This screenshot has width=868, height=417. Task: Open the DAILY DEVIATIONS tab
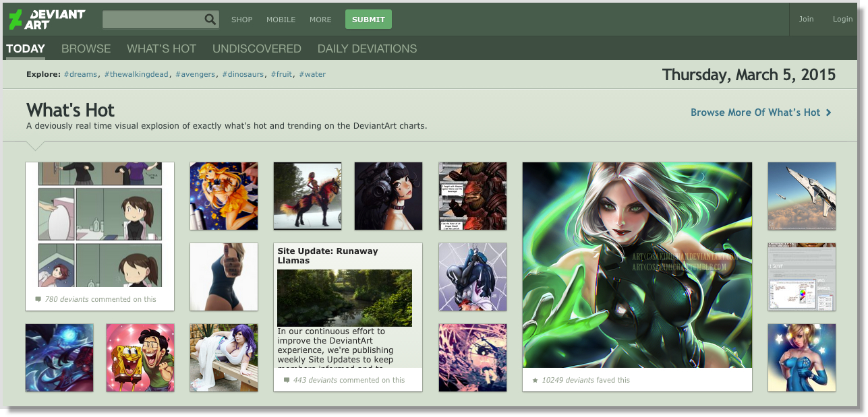(367, 49)
